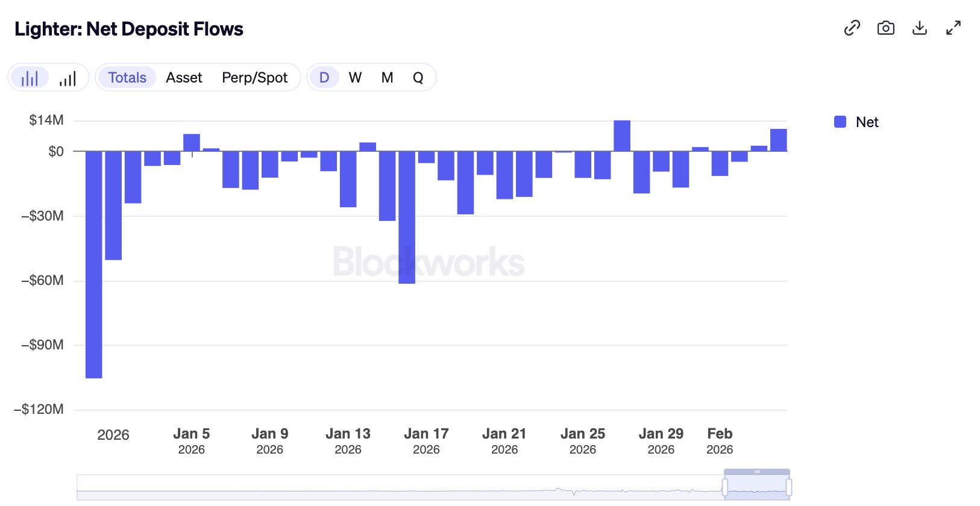Click the range selector top grip
980x506 pixels.
pos(756,472)
